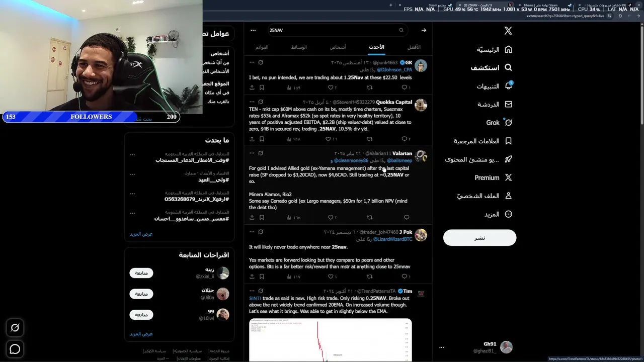
Task: Bookmark the Valarian tweet
Action: [262, 217]
